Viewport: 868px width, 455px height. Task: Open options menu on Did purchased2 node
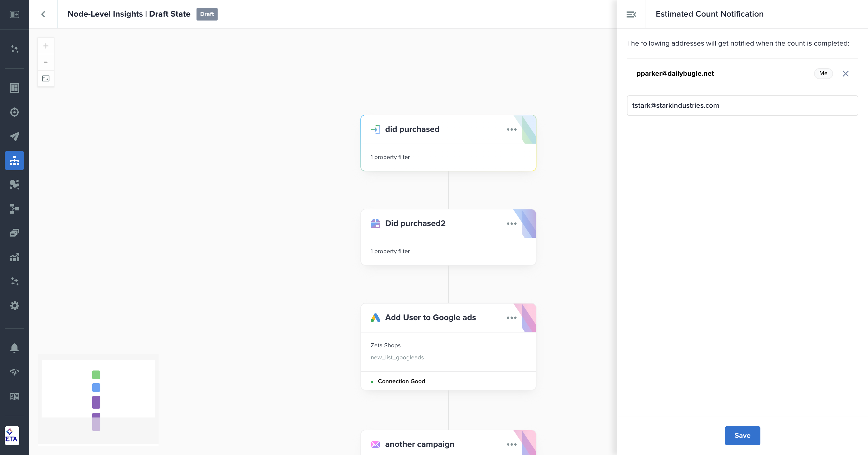pos(511,224)
